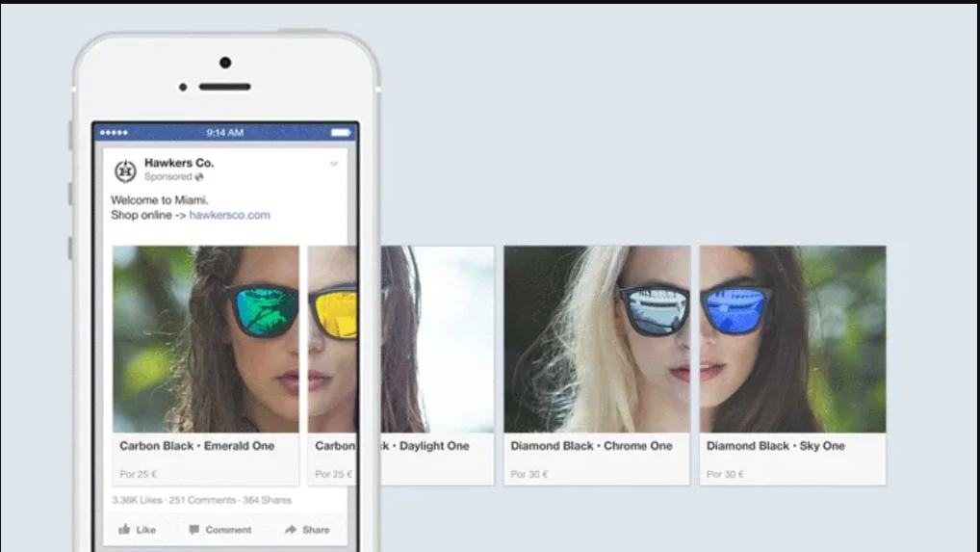Tap the battery icon in status bar
The width and height of the screenshot is (980, 552).
341,133
